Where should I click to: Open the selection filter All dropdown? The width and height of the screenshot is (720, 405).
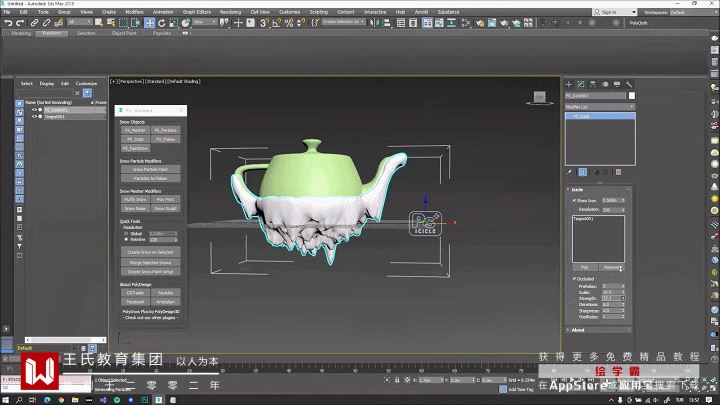(x=79, y=22)
